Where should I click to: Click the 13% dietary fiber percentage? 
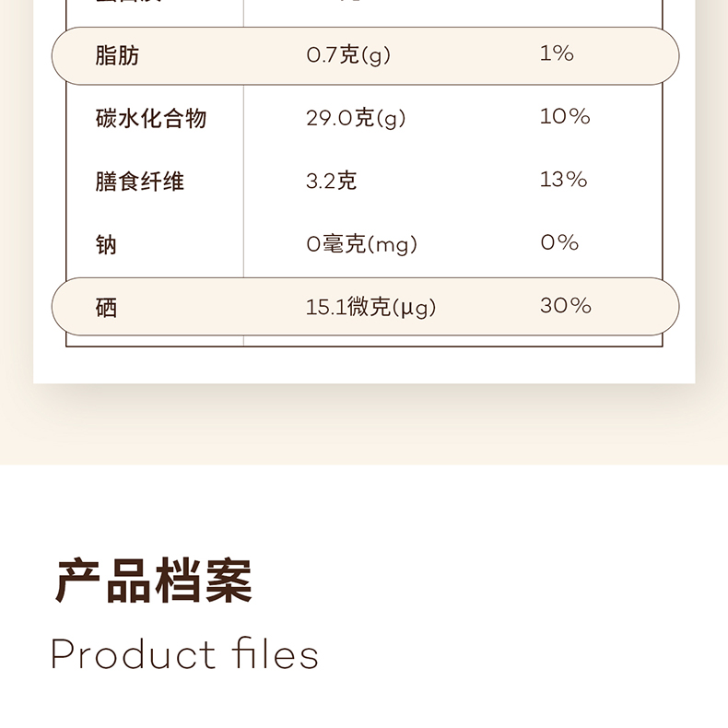563,180
